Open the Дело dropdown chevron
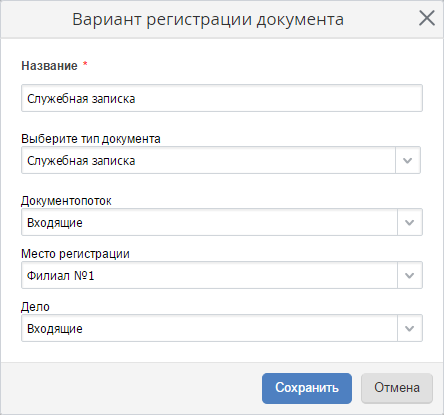Viewport: 444px width, 415px height. (410, 328)
